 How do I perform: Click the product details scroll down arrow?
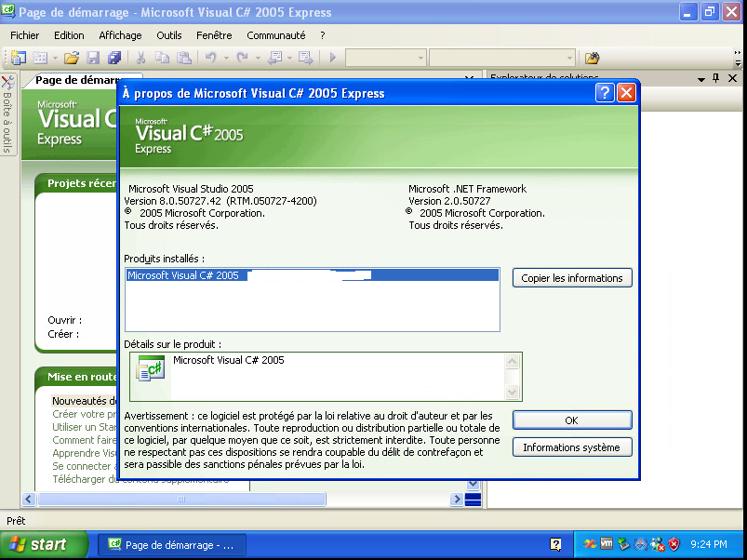pyautogui.click(x=513, y=392)
